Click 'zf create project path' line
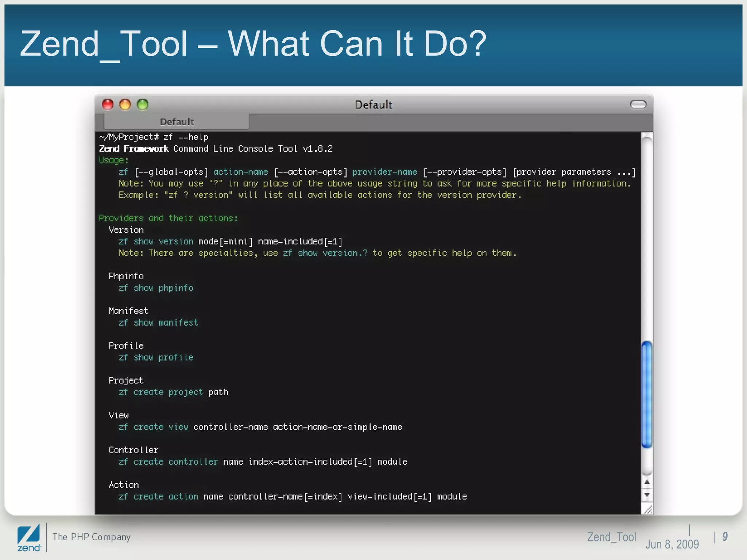The width and height of the screenshot is (747, 560). (174, 392)
